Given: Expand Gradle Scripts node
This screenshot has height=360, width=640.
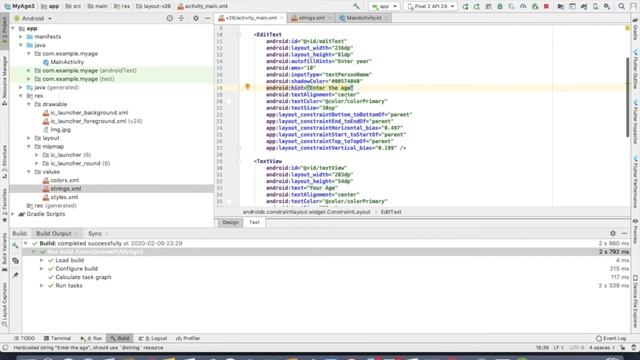Looking at the screenshot, I should [x=13, y=214].
